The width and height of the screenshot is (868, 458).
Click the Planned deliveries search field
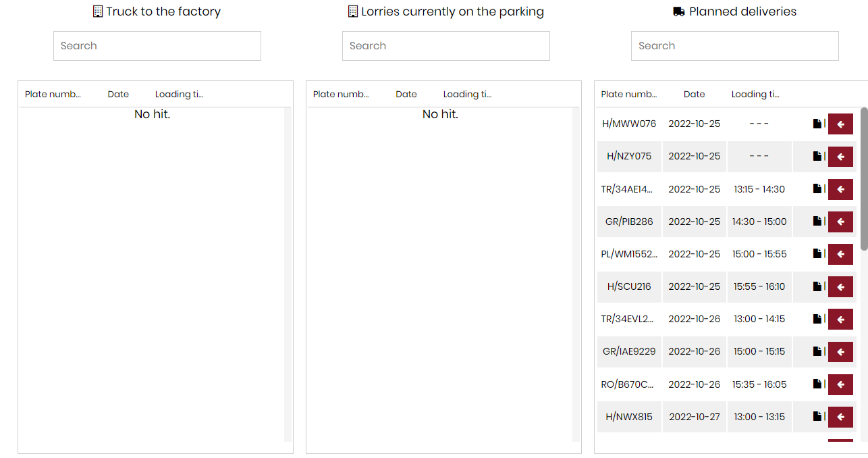point(734,46)
